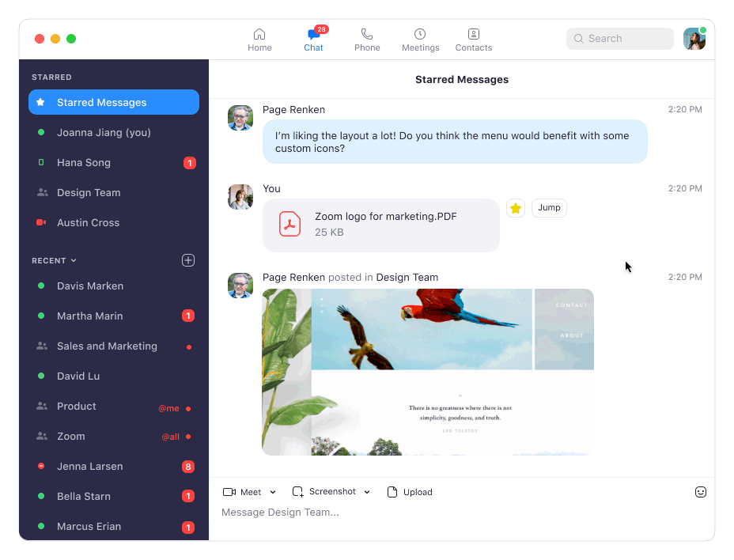Switch to the Chat tab
The width and height of the screenshot is (734, 560).
[313, 38]
